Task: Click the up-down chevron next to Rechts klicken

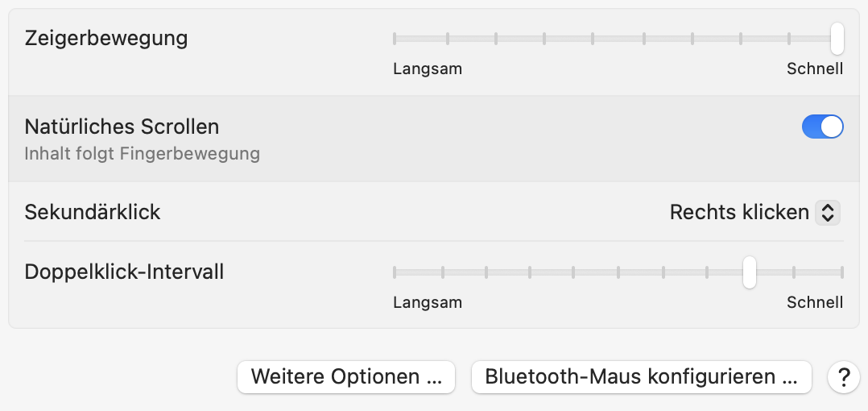Action: click(x=828, y=213)
